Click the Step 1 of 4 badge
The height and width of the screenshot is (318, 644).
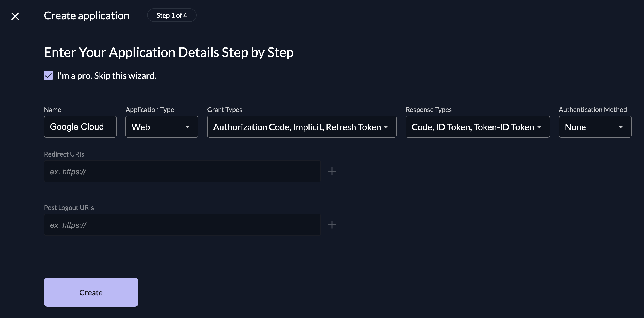172,15
